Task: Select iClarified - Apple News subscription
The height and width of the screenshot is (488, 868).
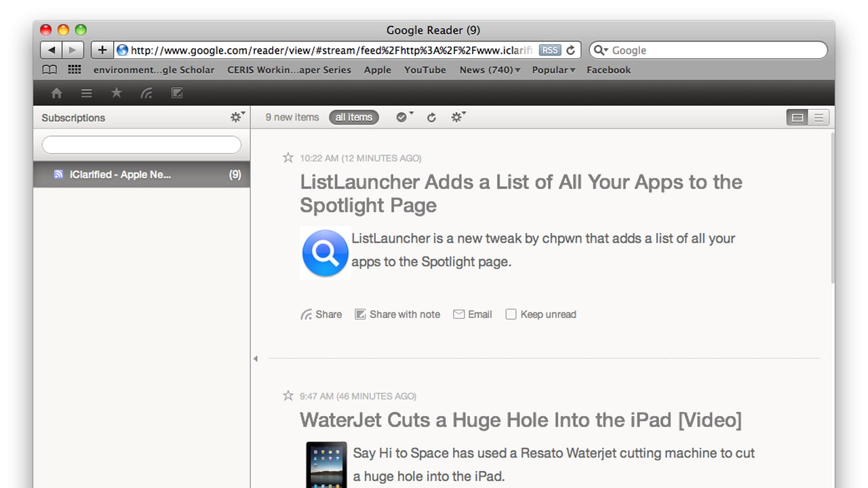Action: 142,174
